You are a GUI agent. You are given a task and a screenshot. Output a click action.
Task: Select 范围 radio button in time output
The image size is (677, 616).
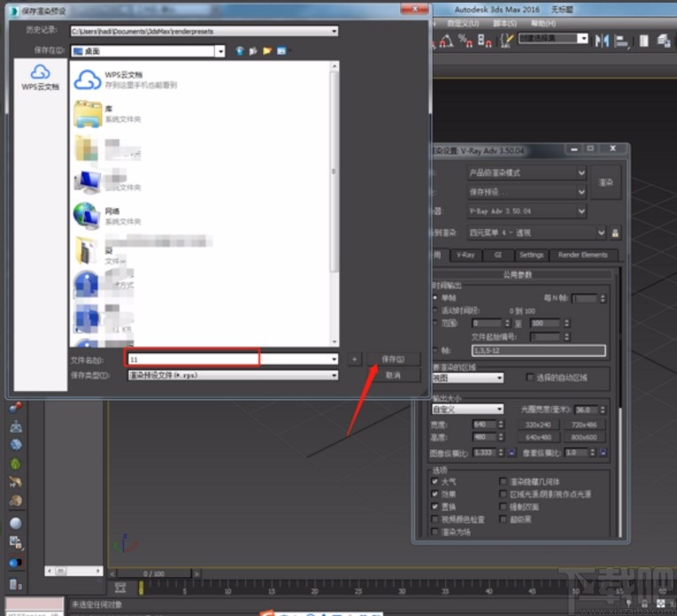click(x=435, y=323)
